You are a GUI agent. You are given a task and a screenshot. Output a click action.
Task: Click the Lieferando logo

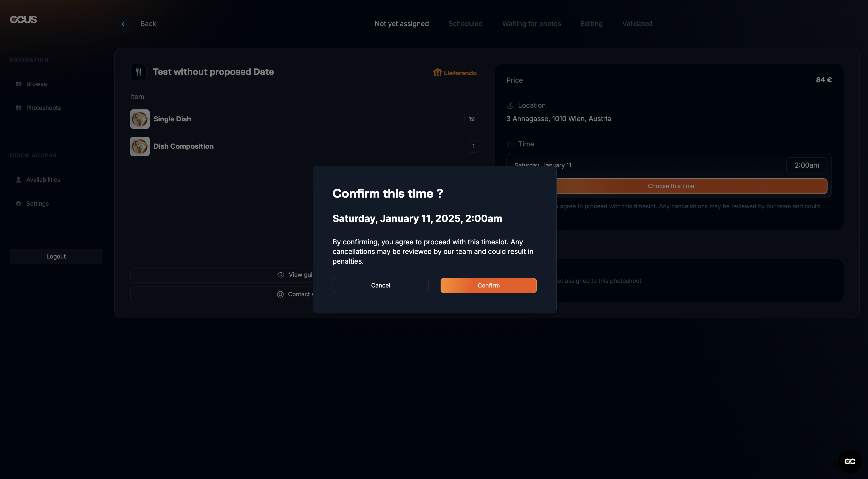454,73
